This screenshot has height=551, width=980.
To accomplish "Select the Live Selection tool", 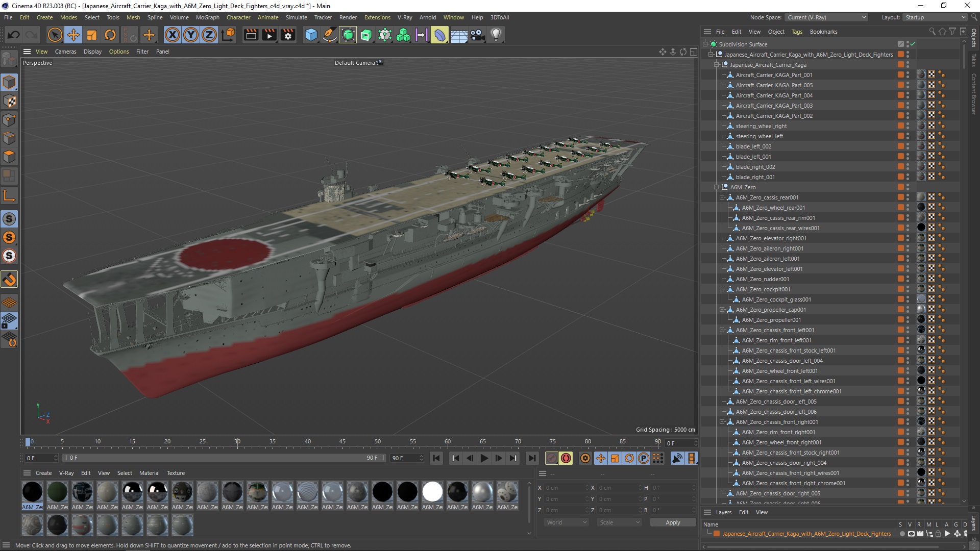I will pyautogui.click(x=53, y=34).
